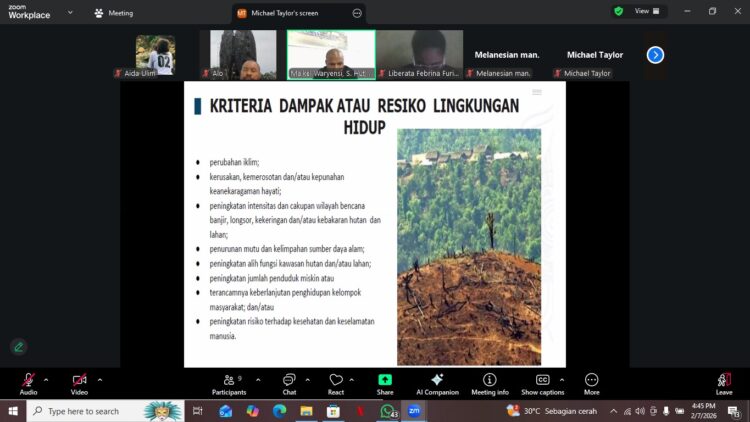Open Task View on the taskbar
750x422 pixels.
[197, 411]
